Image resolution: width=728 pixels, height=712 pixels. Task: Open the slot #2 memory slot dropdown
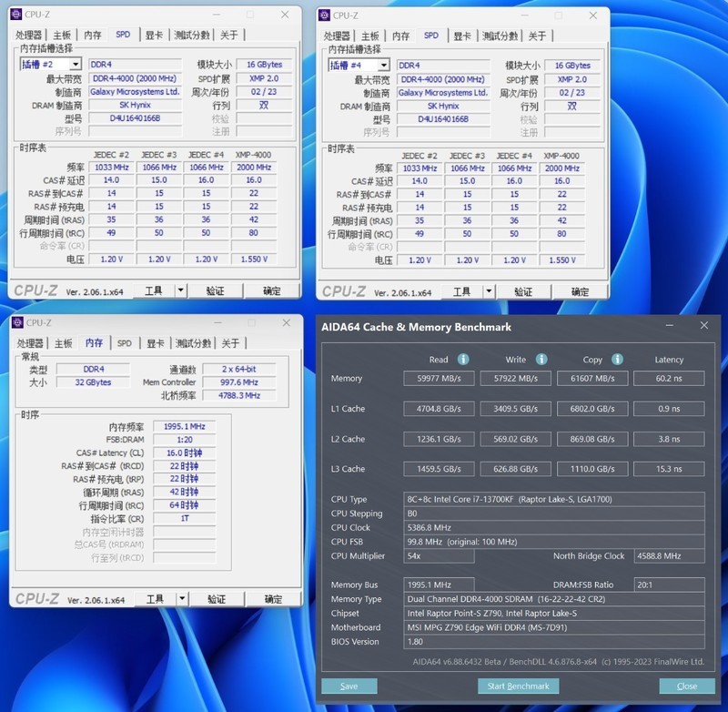click(x=76, y=65)
